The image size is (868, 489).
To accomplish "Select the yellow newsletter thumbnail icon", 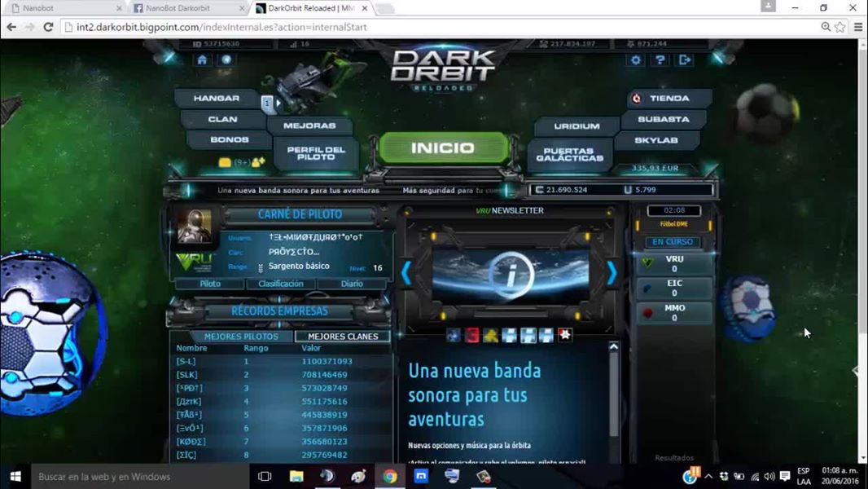I will coord(490,335).
